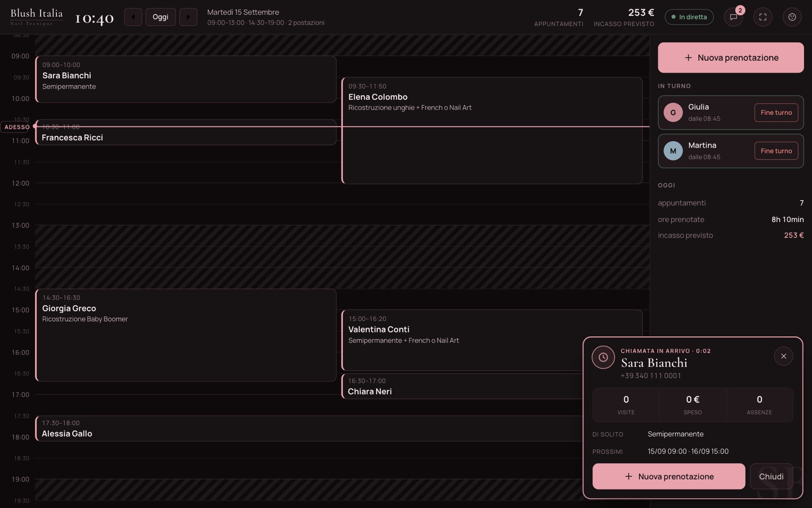Click ore prenotate value 8h 10min

tap(787, 219)
